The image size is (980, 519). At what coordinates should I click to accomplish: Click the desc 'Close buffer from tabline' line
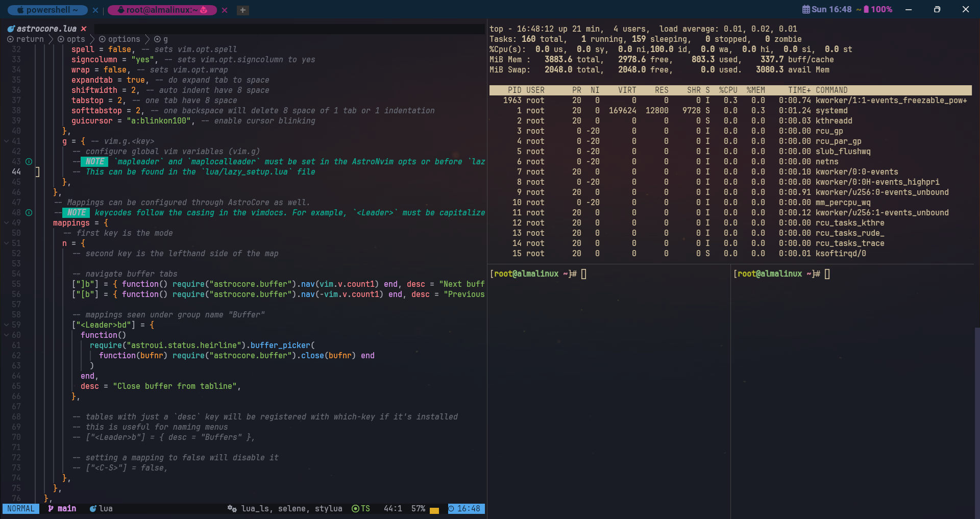pos(160,386)
